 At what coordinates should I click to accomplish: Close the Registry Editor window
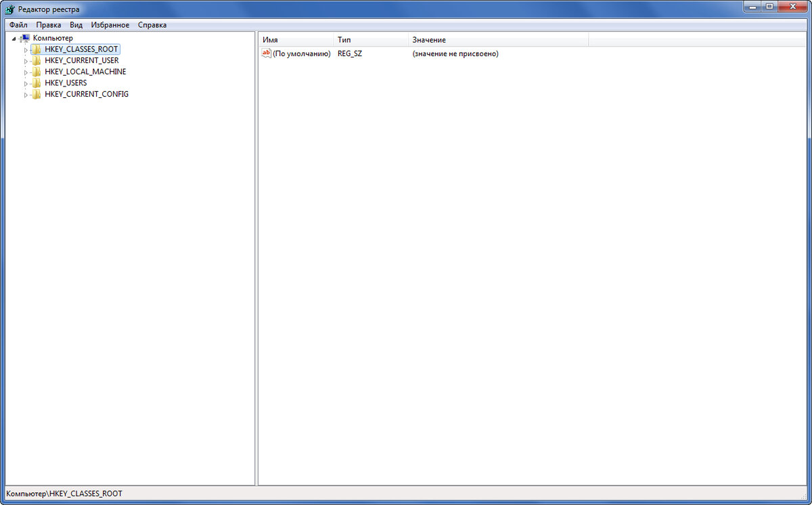[793, 6]
